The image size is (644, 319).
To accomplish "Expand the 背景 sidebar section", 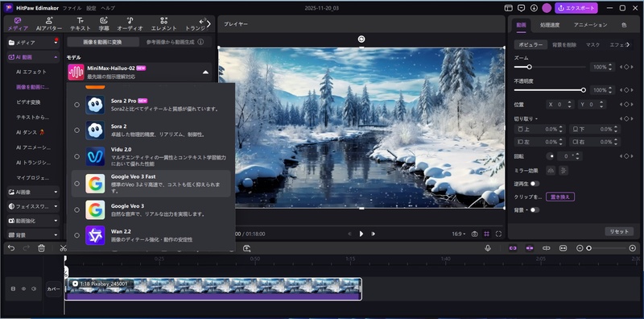I will (56, 235).
